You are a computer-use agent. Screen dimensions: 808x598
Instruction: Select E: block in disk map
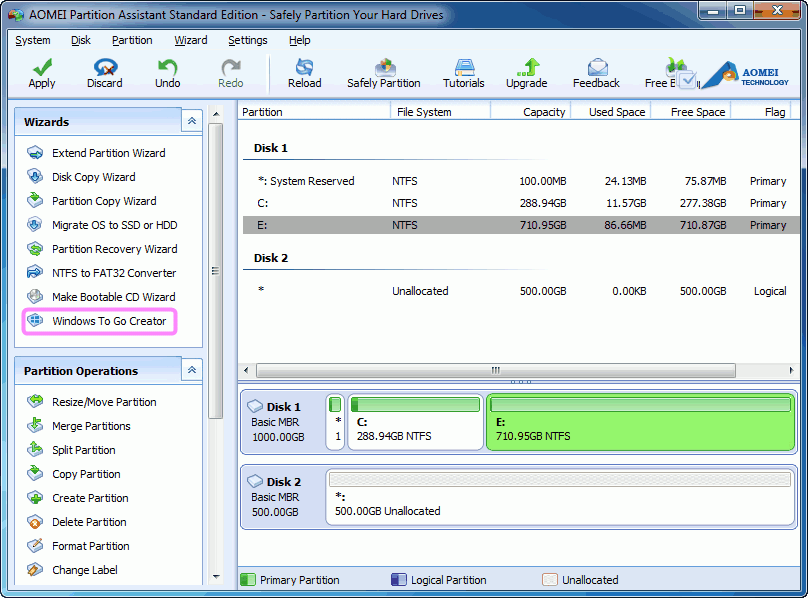click(641, 422)
